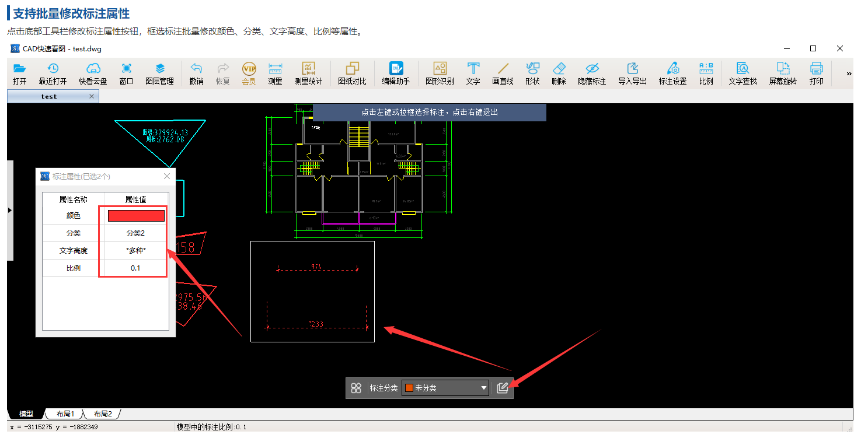Activate the 删除 eraser tool

559,73
